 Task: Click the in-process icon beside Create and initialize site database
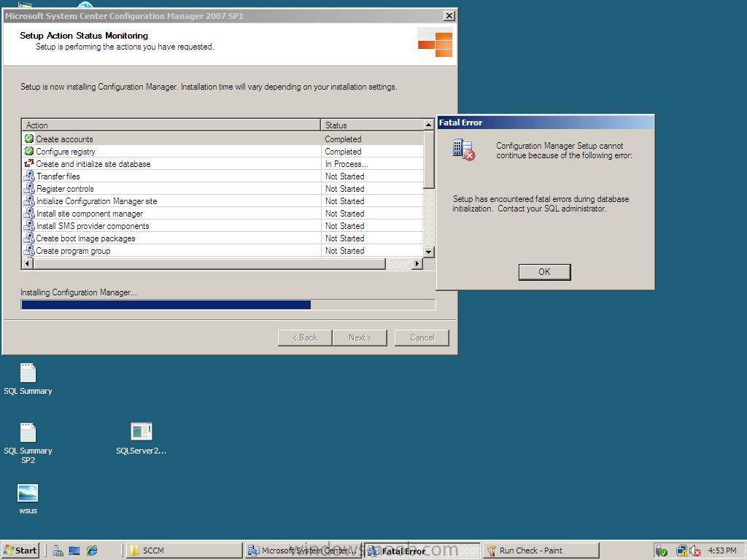pos(29,163)
